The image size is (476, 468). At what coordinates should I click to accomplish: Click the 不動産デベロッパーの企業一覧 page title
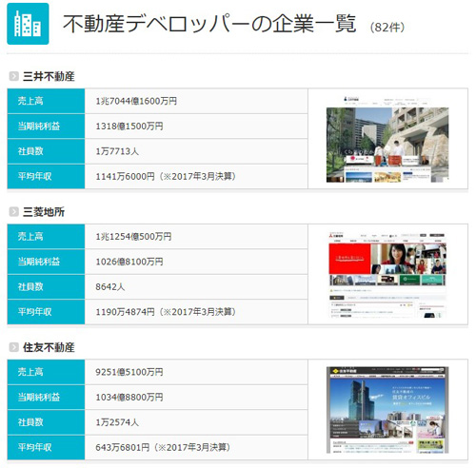tap(209, 24)
